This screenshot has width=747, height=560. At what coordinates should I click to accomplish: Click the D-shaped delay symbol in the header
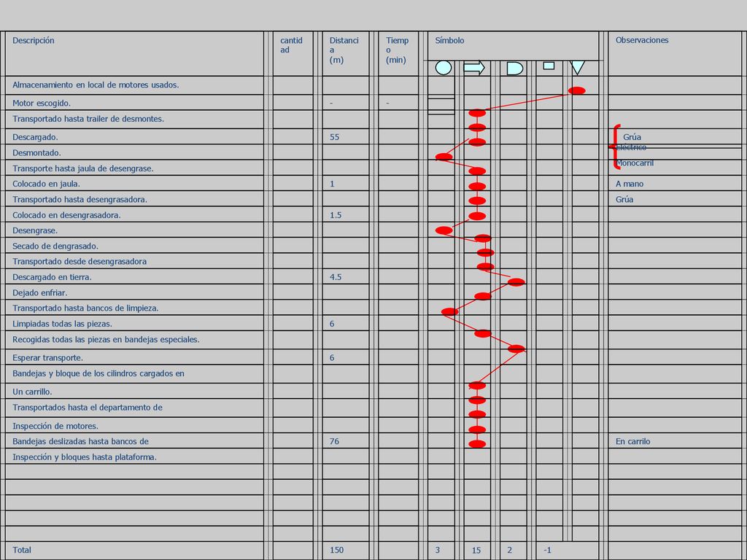pos(514,69)
